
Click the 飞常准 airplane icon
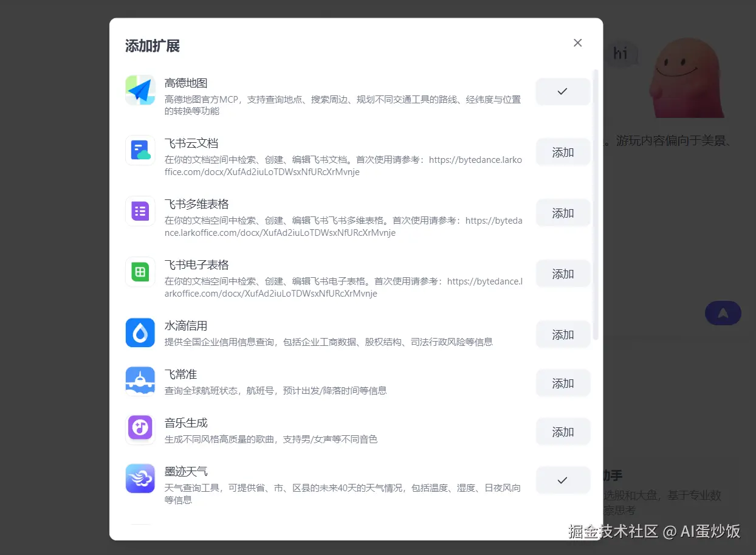pyautogui.click(x=140, y=381)
